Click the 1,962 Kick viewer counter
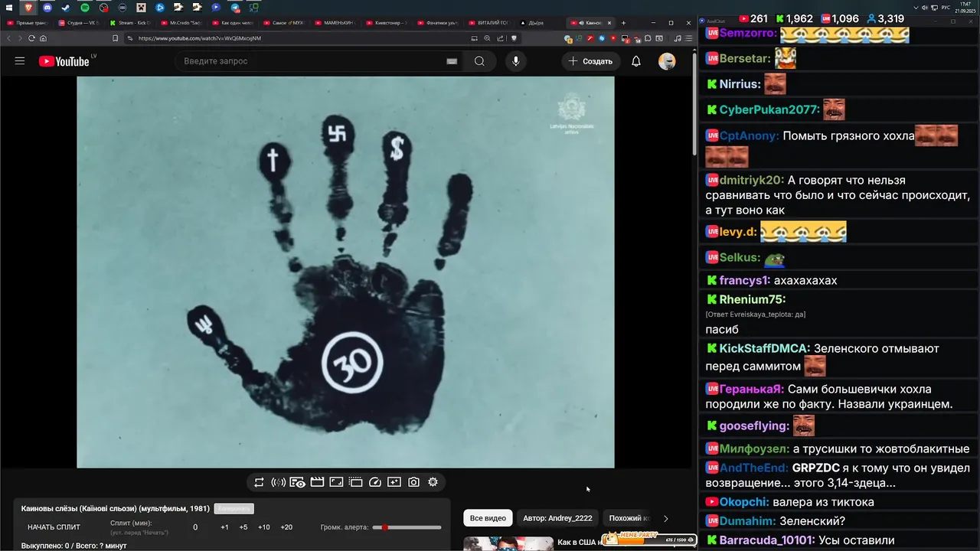 click(794, 18)
